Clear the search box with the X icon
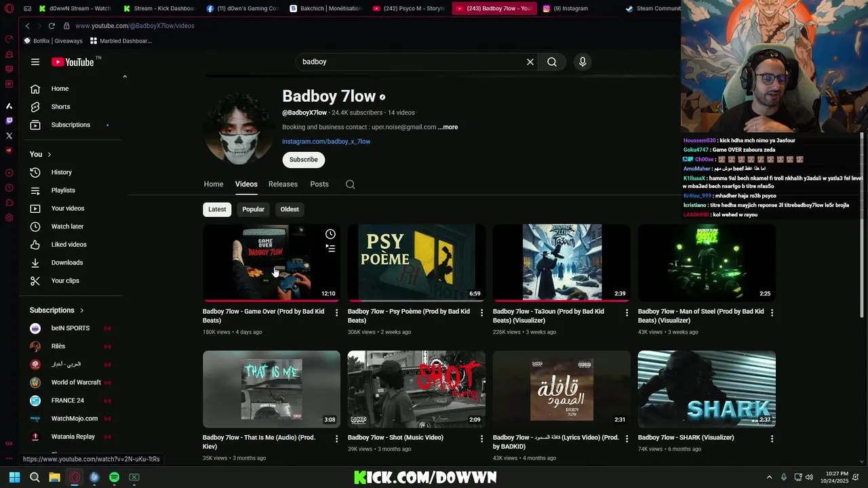Screen dimensions: 868x488 point(530,62)
